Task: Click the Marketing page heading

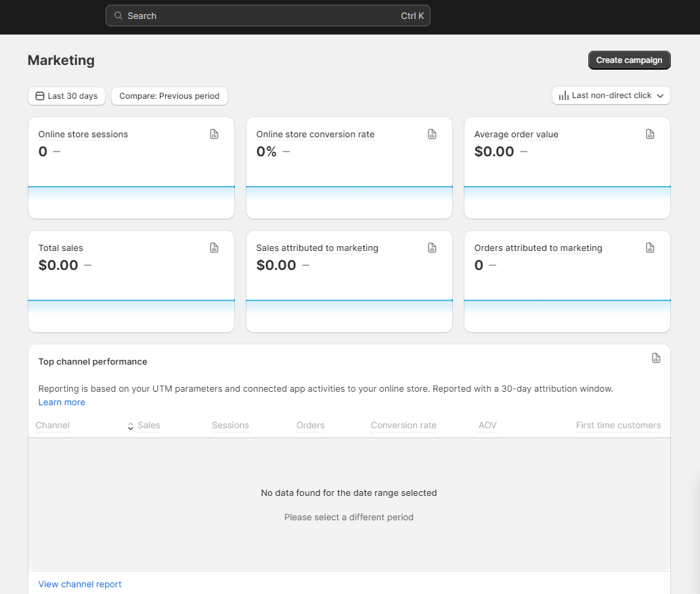Action: [61, 60]
